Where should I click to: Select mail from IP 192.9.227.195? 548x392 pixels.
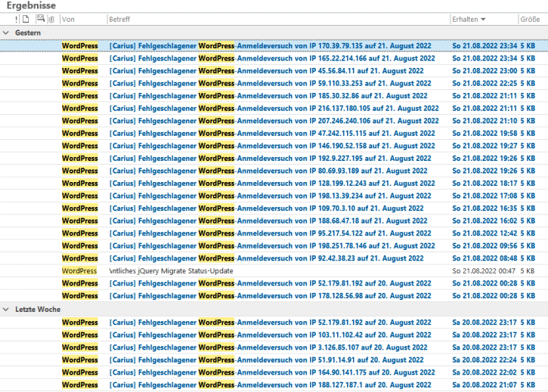pos(274,159)
